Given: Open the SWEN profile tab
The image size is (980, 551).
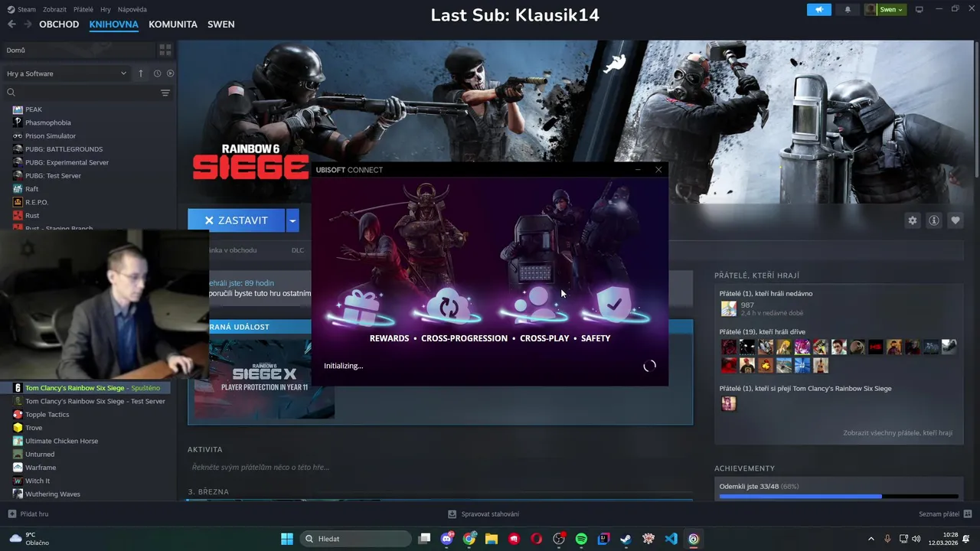Looking at the screenshot, I should click(221, 24).
